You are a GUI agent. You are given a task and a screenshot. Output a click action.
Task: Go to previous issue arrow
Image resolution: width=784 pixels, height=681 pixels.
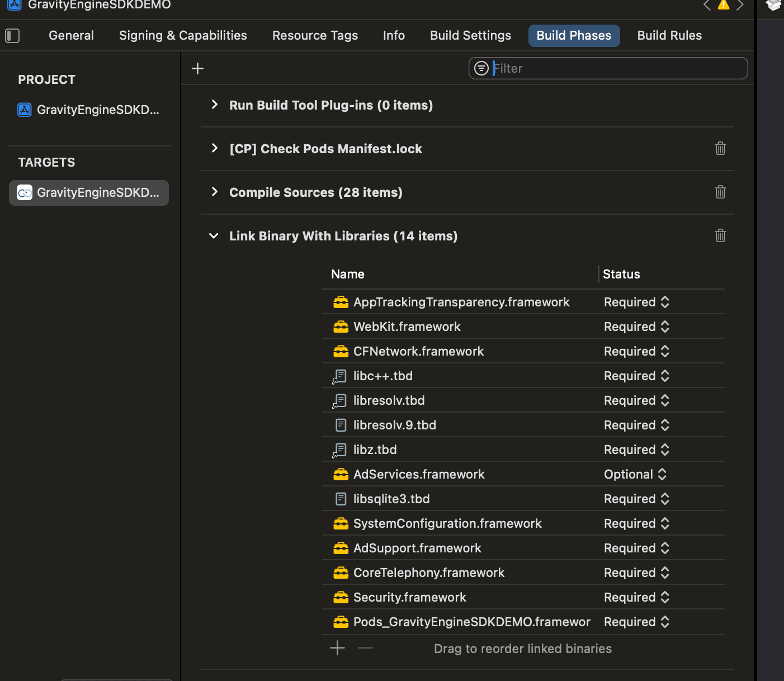[x=707, y=5]
